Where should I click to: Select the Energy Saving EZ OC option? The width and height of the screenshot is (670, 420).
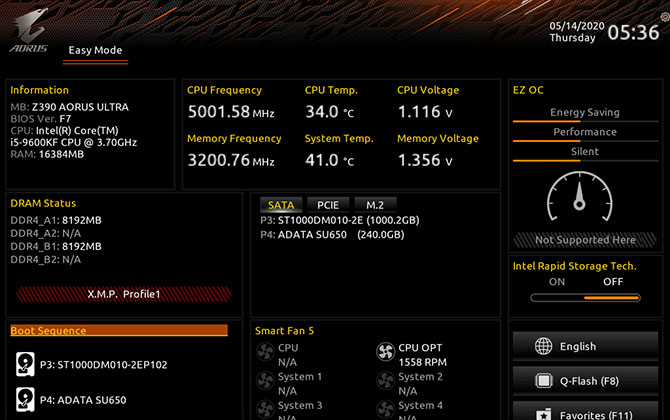[x=585, y=113]
